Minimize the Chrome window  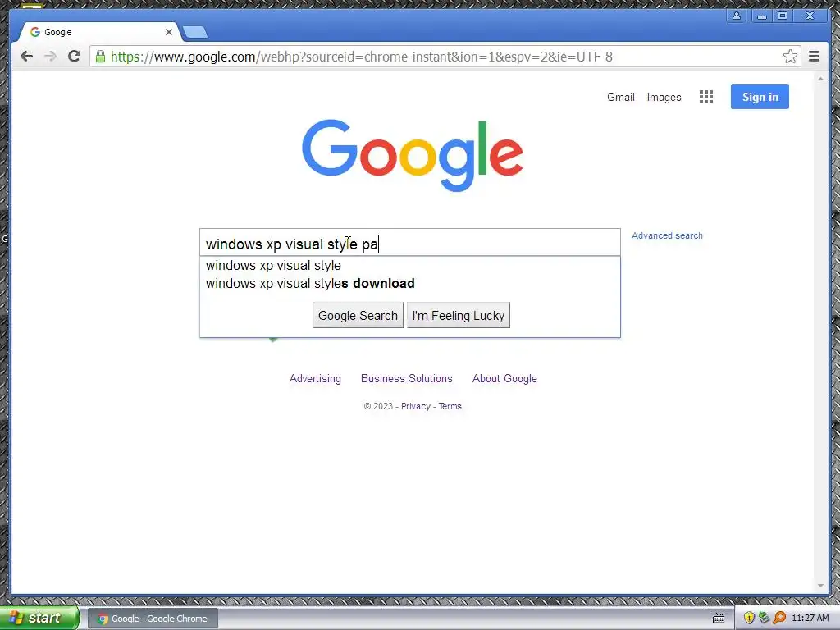pyautogui.click(x=762, y=16)
